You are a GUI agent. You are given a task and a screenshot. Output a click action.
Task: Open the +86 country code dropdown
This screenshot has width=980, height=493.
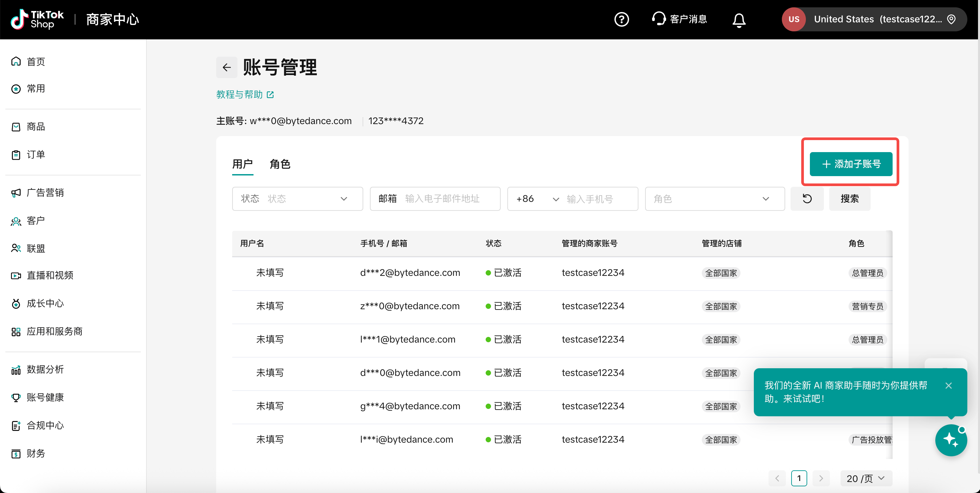[x=537, y=199]
